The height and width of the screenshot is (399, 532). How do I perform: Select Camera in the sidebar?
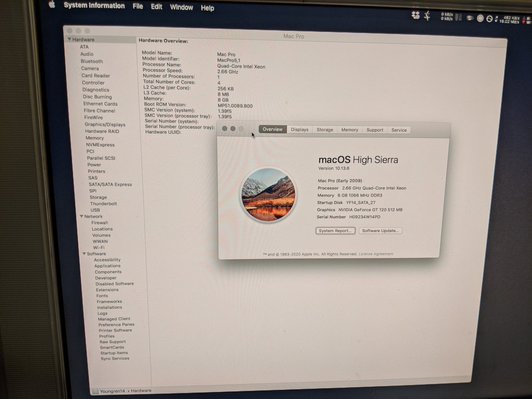click(x=90, y=68)
